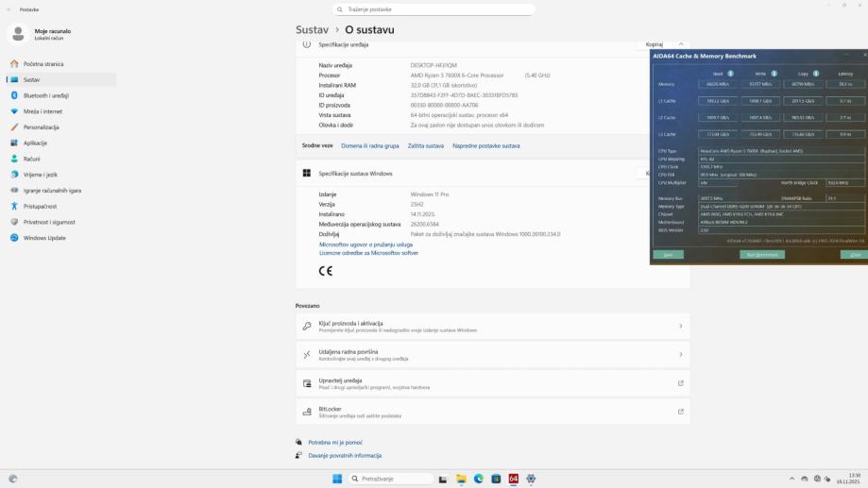Open File Explorer from the taskbar
Viewport: 868px width, 488px height.
click(x=461, y=480)
